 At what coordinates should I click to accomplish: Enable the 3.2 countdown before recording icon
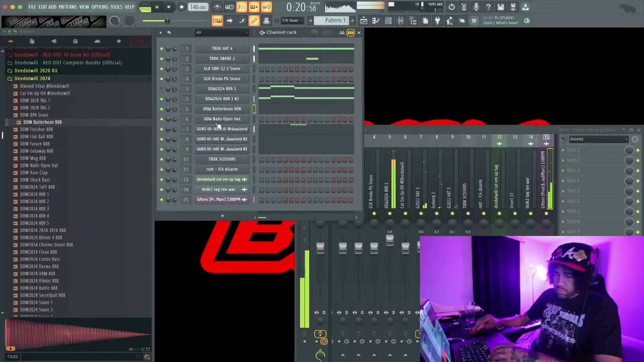[242, 7]
